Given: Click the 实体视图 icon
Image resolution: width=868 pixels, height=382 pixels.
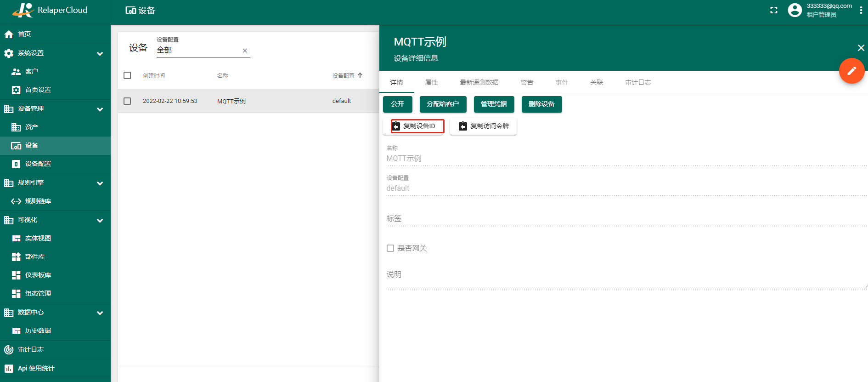Looking at the screenshot, I should click(16, 238).
